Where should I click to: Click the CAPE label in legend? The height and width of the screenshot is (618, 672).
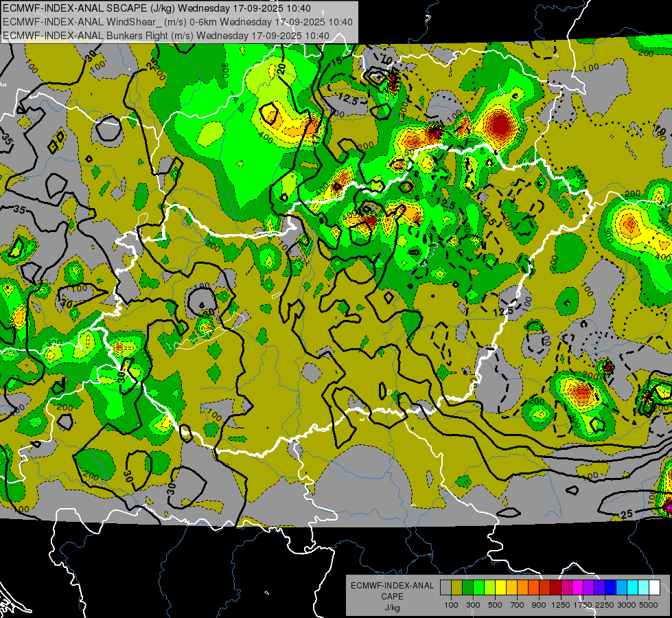pyautogui.click(x=392, y=597)
